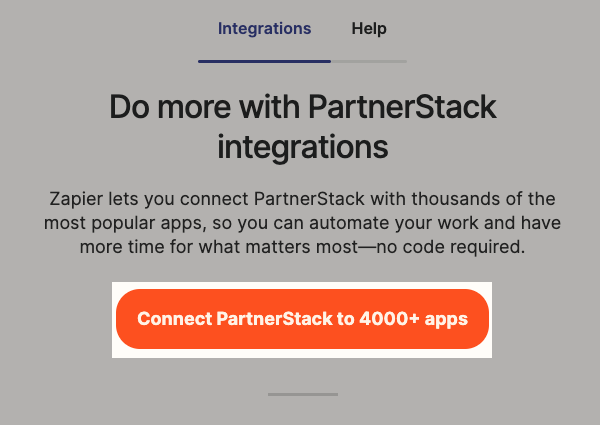Click the gray underline beneath Help
The width and height of the screenshot is (600, 425).
click(x=369, y=61)
